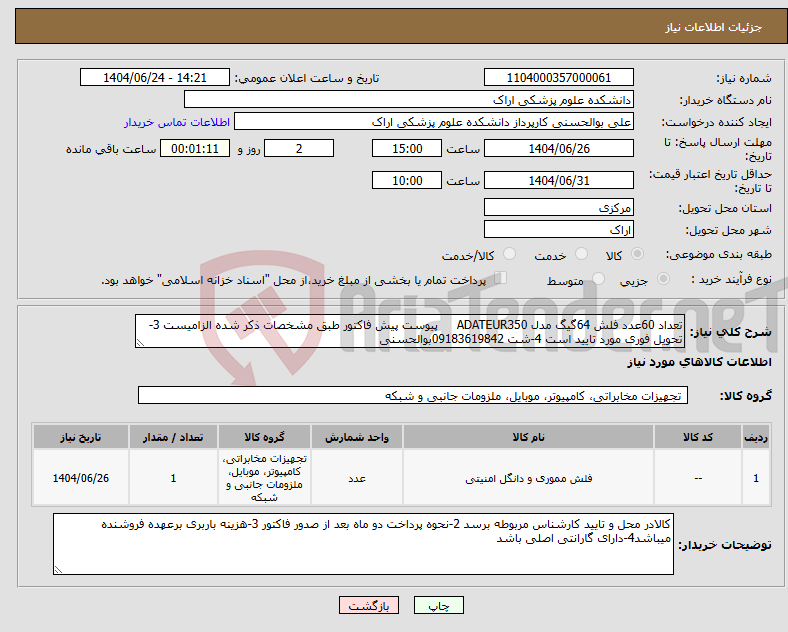
Task: Click the response deadline date 1404/06/26 field
Action: [558, 148]
